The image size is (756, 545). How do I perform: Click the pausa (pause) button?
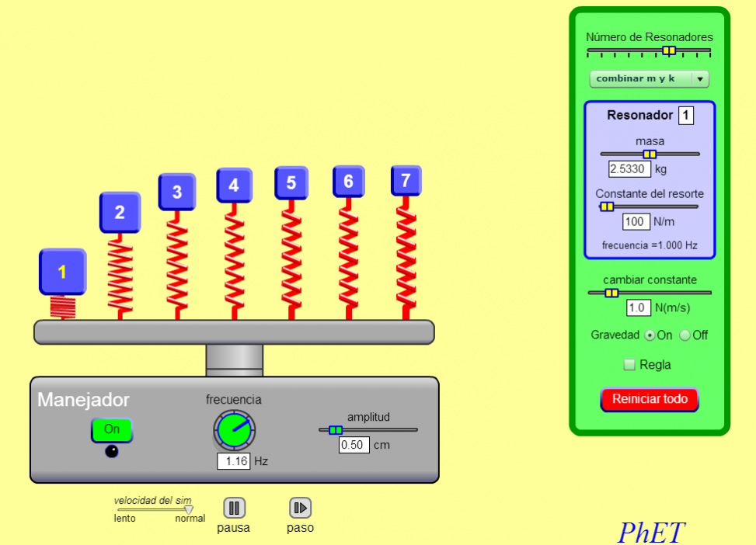[234, 508]
